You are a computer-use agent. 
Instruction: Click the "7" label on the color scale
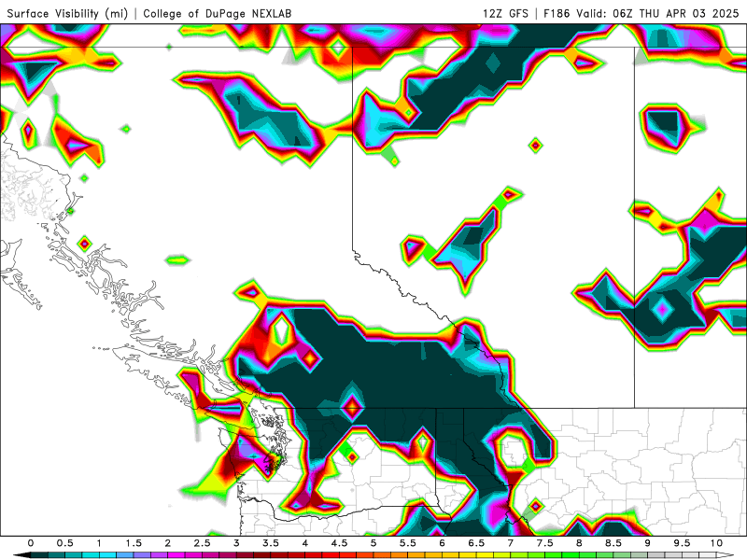(x=511, y=543)
